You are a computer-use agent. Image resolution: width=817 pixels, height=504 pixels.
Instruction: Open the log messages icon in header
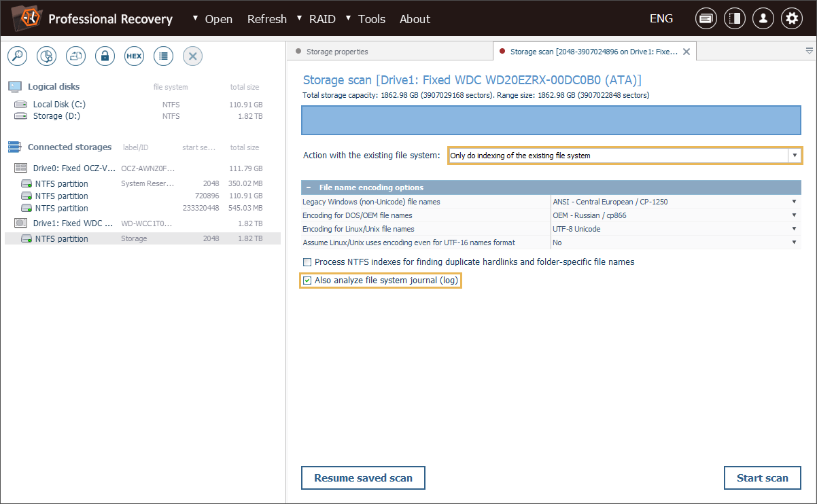(706, 19)
